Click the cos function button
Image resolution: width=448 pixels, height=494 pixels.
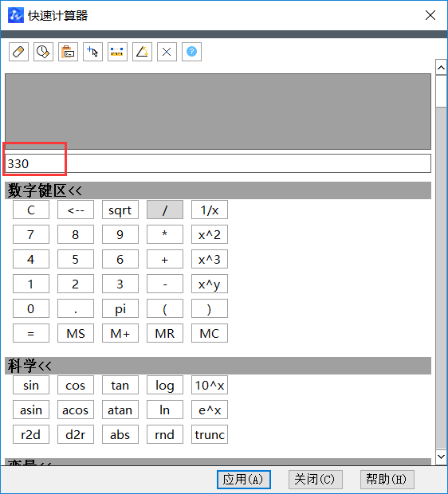76,385
